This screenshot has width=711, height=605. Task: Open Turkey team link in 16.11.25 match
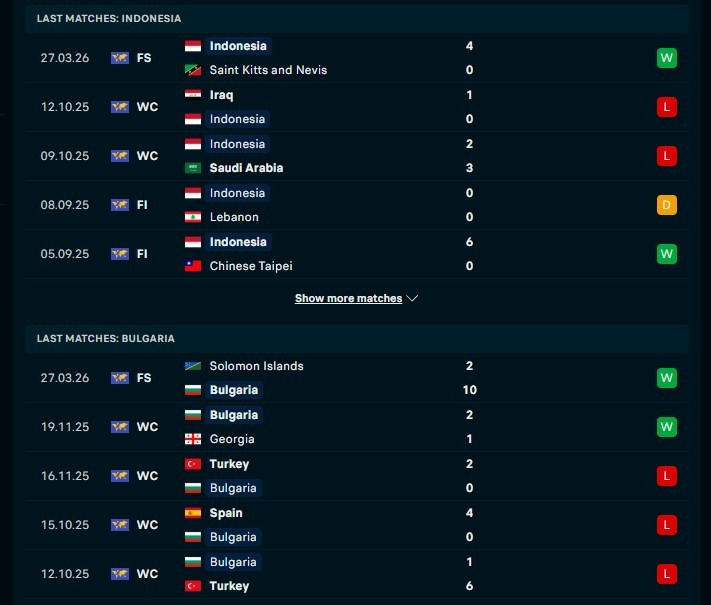(x=229, y=464)
